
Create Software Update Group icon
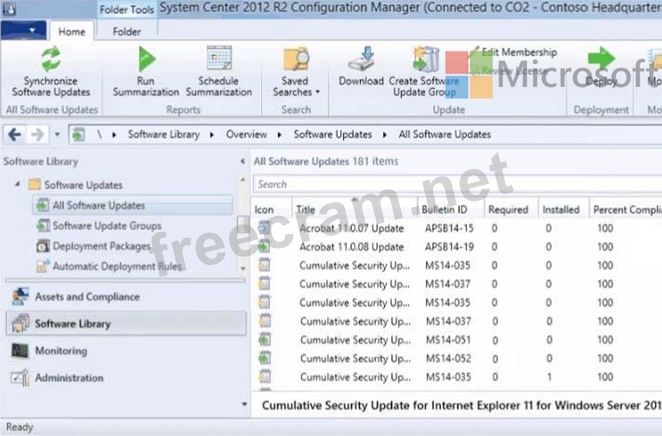pos(426,59)
